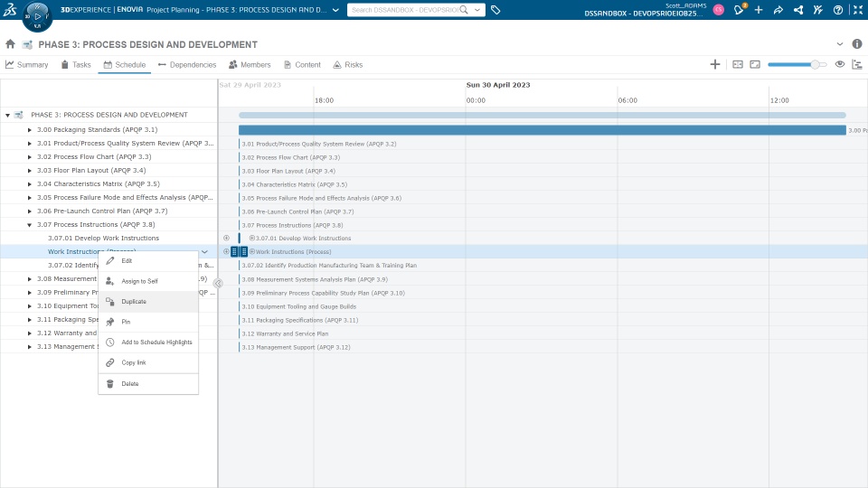Click the DSSANDBOX search field
868x488 pixels.
pyautogui.click(x=403, y=10)
